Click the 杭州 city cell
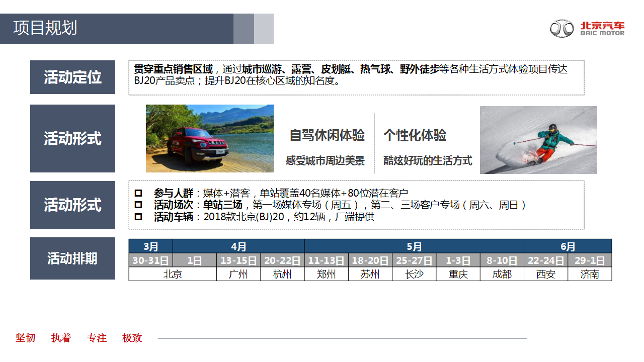This screenshot has width=644, height=362. [282, 274]
